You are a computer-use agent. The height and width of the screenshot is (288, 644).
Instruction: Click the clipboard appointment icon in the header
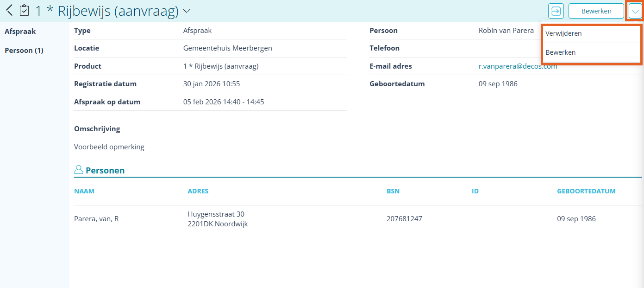[x=24, y=10]
